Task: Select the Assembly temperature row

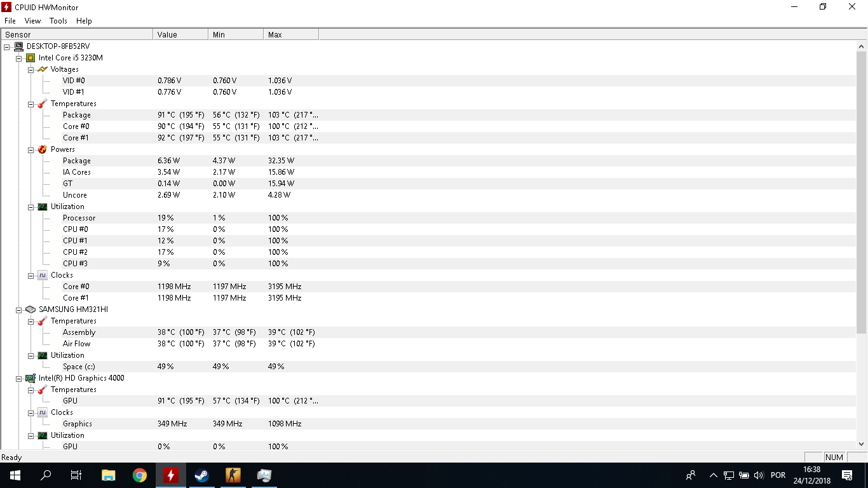Action: tap(428, 332)
